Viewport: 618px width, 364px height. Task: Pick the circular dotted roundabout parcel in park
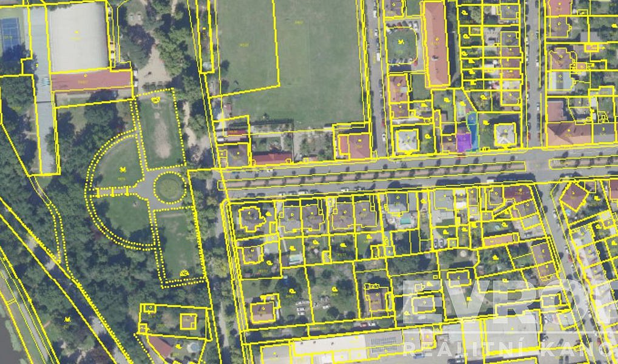170,188
